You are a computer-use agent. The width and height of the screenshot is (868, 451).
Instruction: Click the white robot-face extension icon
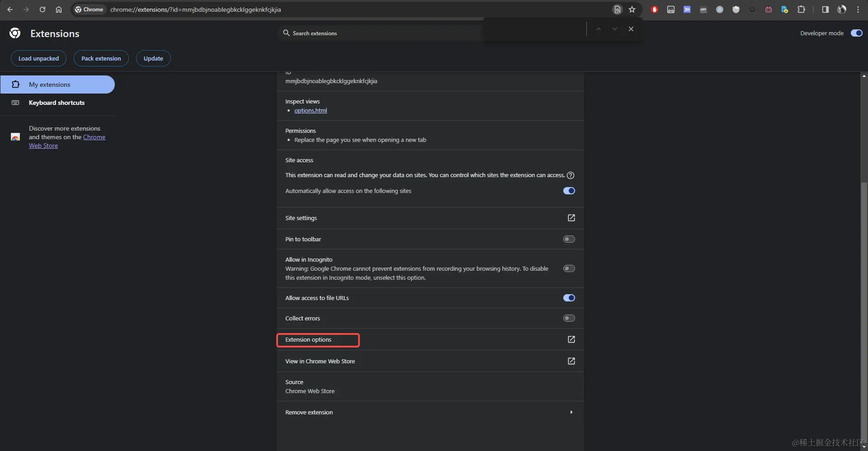(x=670, y=9)
